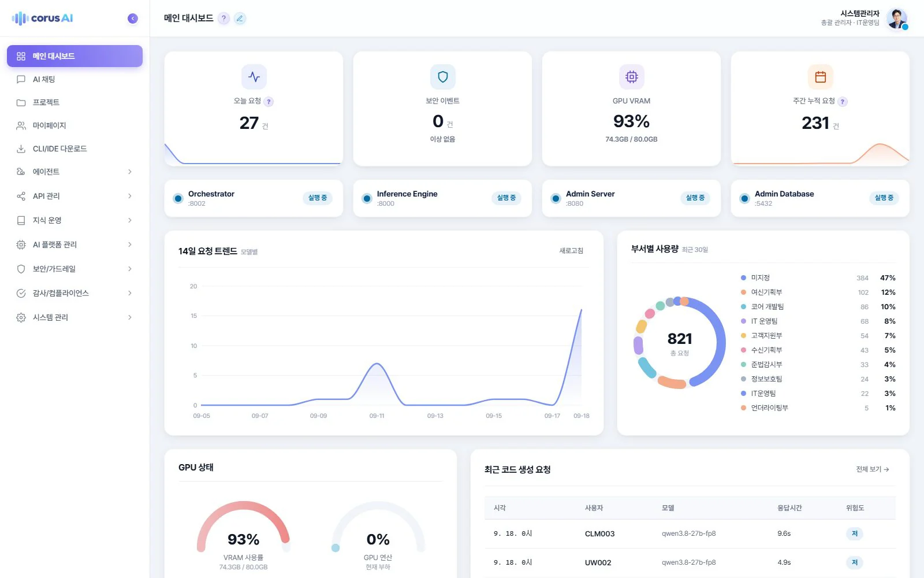Expand the AI 플랫폼 관리 submenu chevron
This screenshot has width=924, height=578.
[x=130, y=244]
